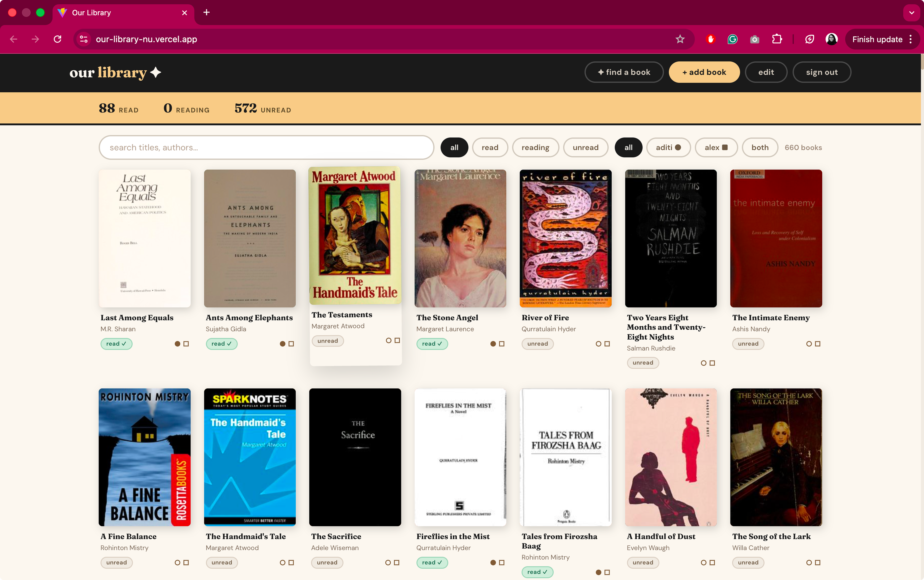Click the sign out button
The image size is (924, 580).
coord(822,72)
